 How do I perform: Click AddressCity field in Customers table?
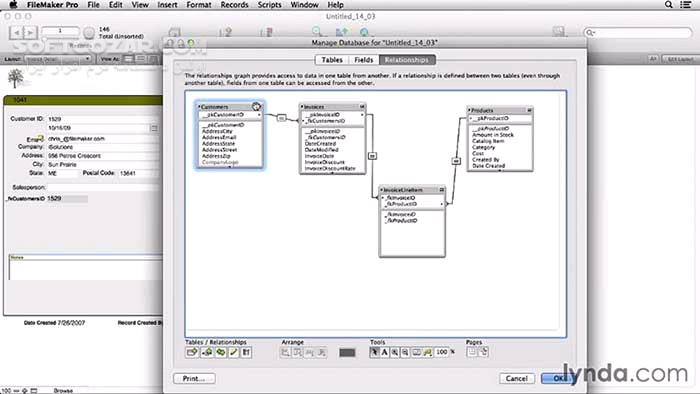point(217,131)
